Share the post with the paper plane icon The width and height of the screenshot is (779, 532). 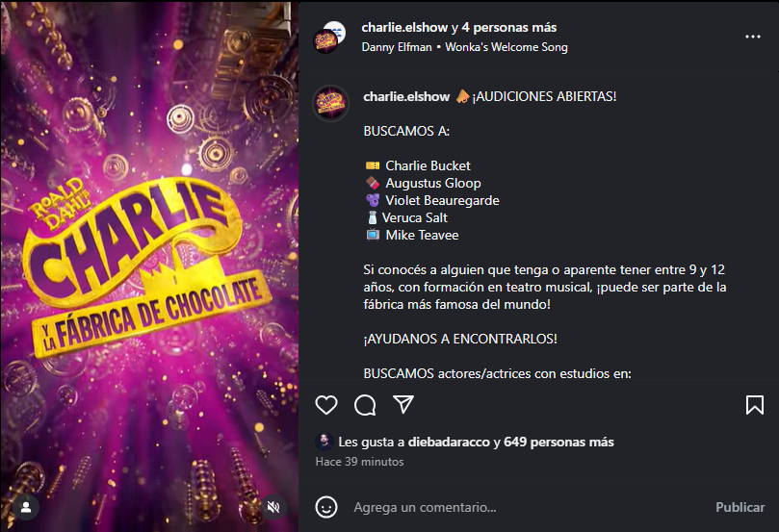click(403, 404)
